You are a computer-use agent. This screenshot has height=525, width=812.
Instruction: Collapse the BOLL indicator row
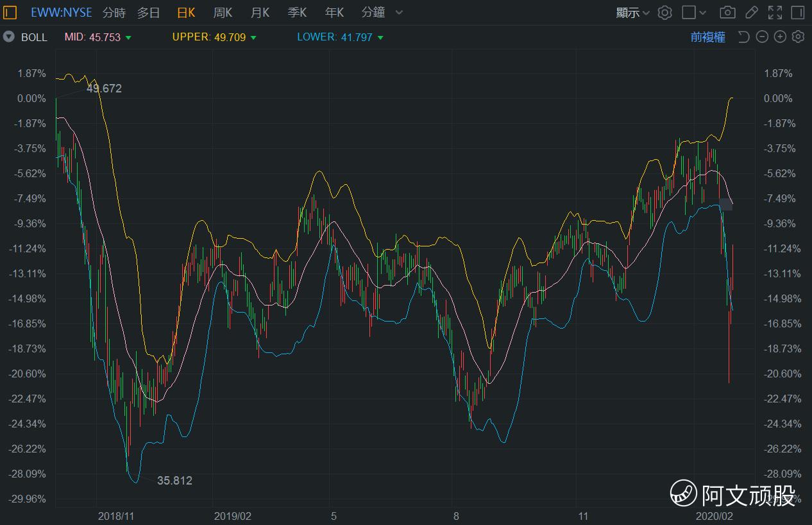tap(8, 37)
